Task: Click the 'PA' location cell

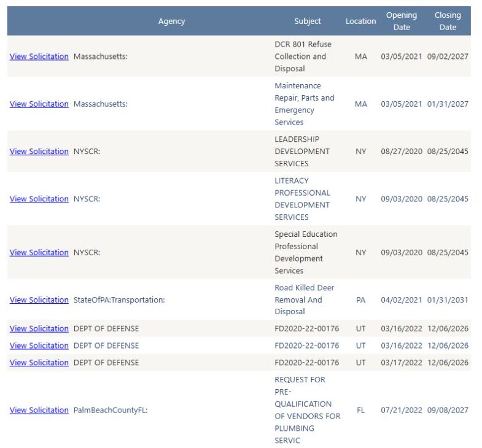Action: pos(360,300)
